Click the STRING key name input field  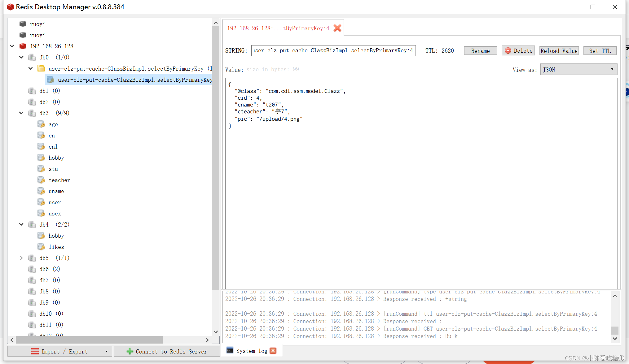333,50
